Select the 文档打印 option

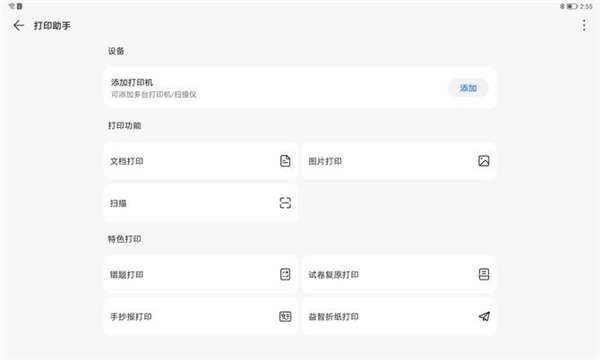click(201, 161)
